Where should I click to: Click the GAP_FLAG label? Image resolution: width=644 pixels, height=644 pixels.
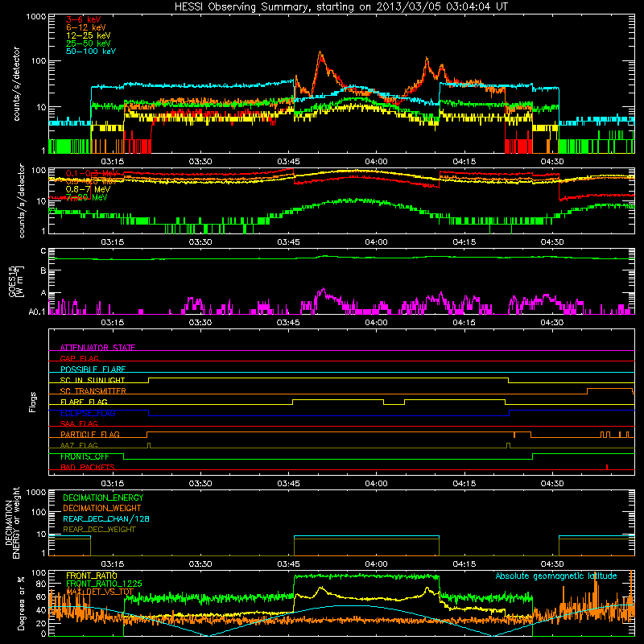79,358
